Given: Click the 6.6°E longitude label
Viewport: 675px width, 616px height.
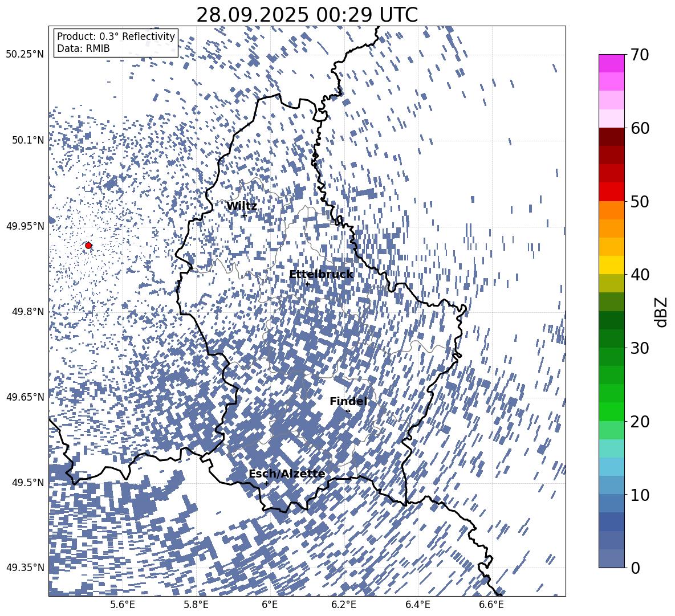Looking at the screenshot, I should (x=491, y=605).
